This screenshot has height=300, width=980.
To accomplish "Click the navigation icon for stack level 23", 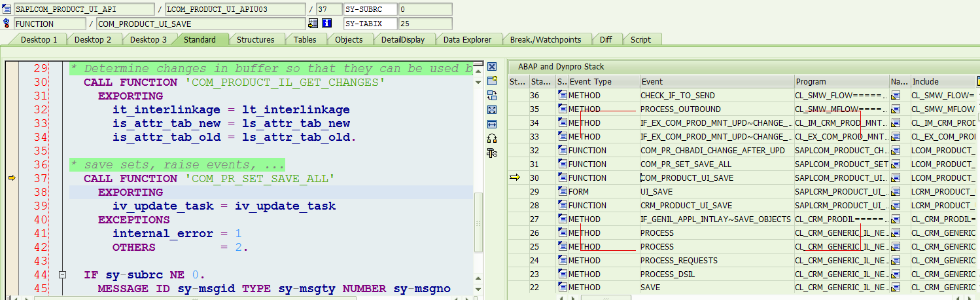I will point(896,274).
